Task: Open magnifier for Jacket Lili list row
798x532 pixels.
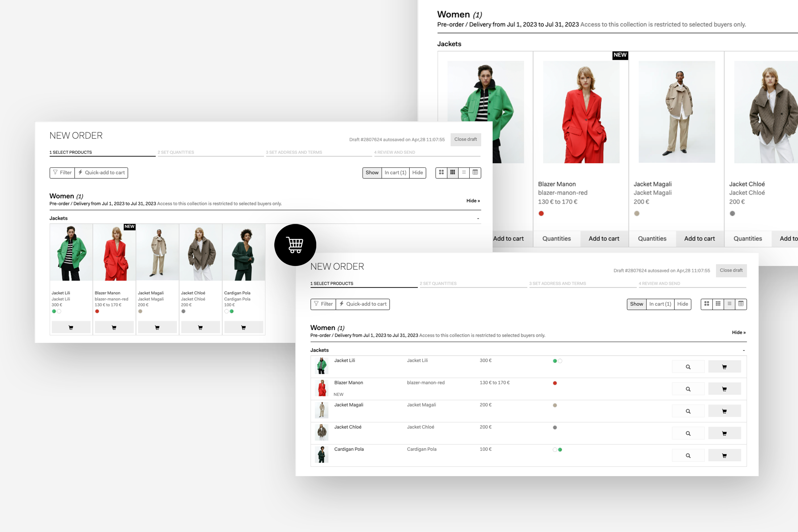Action: (x=688, y=367)
